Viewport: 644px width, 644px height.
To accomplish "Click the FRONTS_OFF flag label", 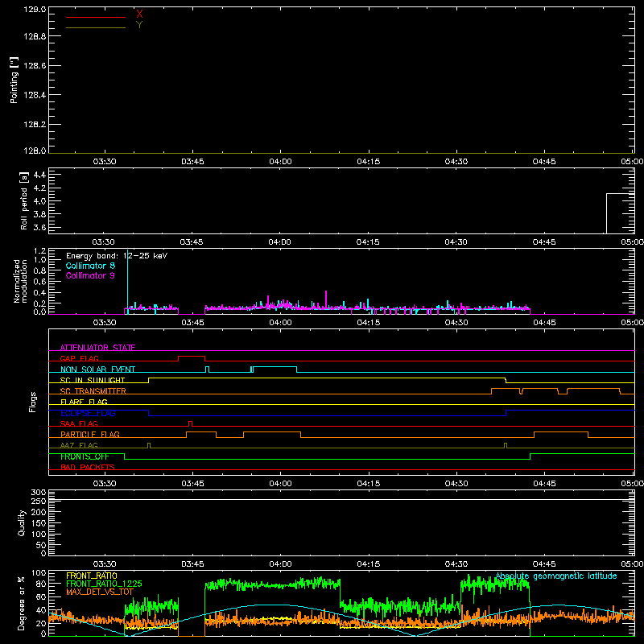I will [85, 456].
